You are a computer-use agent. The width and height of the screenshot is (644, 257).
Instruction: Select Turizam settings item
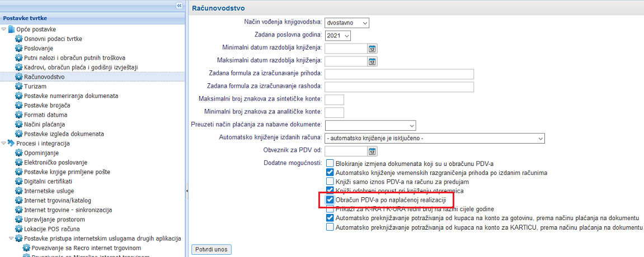click(x=35, y=87)
